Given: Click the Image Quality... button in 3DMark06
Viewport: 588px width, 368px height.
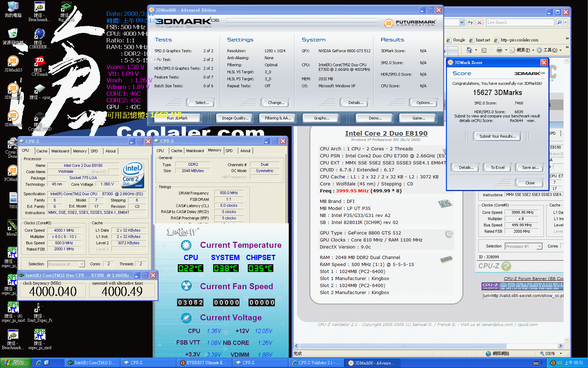Looking at the screenshot, I should pos(235,118).
